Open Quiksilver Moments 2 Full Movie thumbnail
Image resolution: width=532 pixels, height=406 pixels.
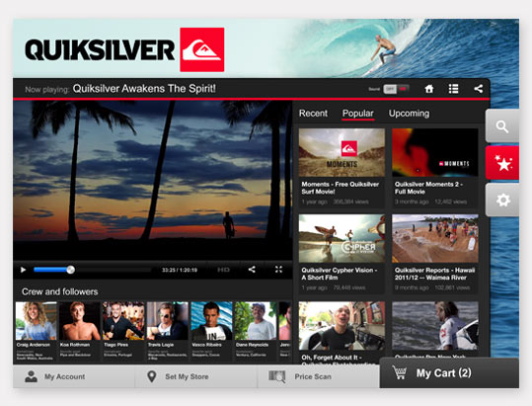tap(435, 152)
